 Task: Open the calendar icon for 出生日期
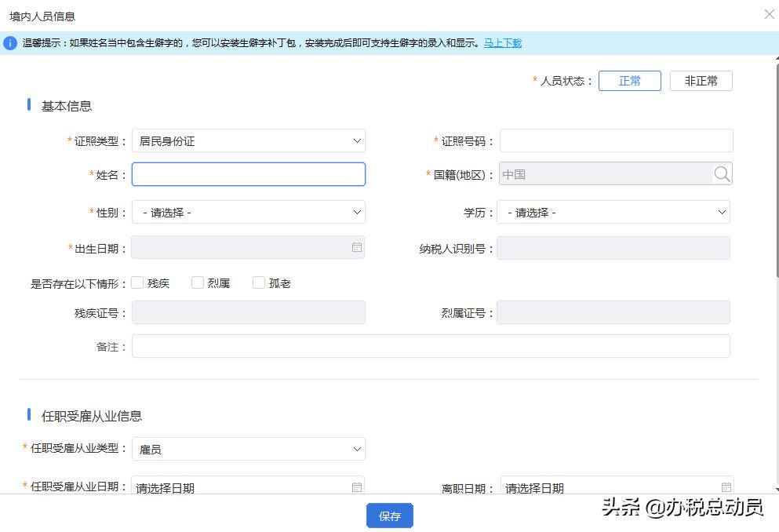pyautogui.click(x=357, y=247)
